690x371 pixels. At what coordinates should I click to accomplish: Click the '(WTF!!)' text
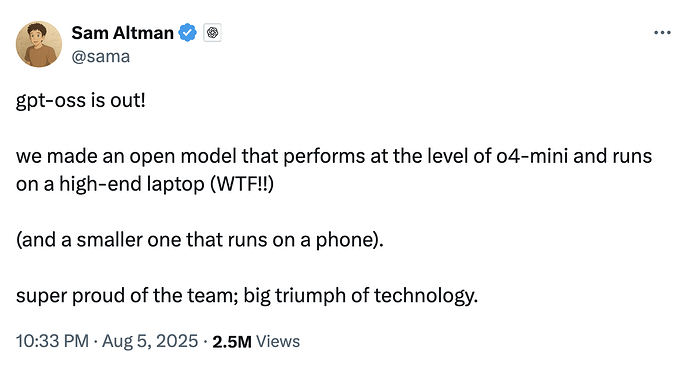242,184
